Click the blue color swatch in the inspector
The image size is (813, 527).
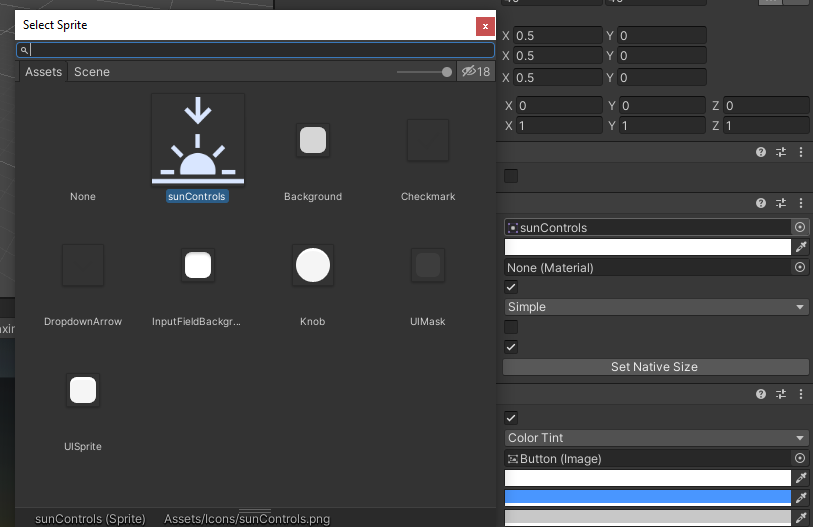(x=648, y=498)
